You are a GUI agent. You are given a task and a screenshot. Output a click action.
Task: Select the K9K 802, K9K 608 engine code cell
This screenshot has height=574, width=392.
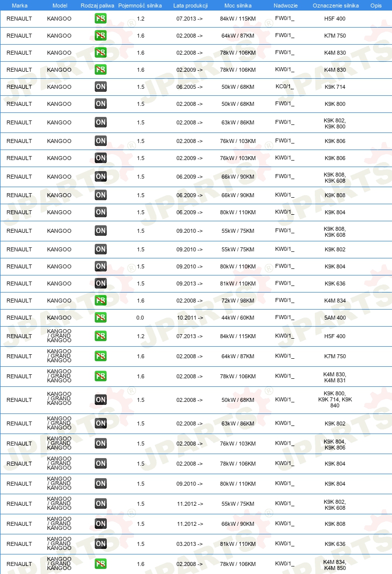(x=335, y=505)
